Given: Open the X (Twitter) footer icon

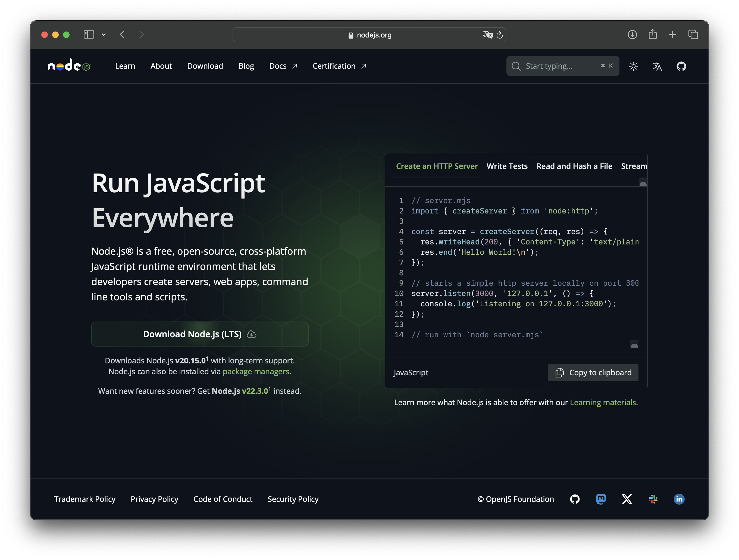Looking at the screenshot, I should (627, 499).
